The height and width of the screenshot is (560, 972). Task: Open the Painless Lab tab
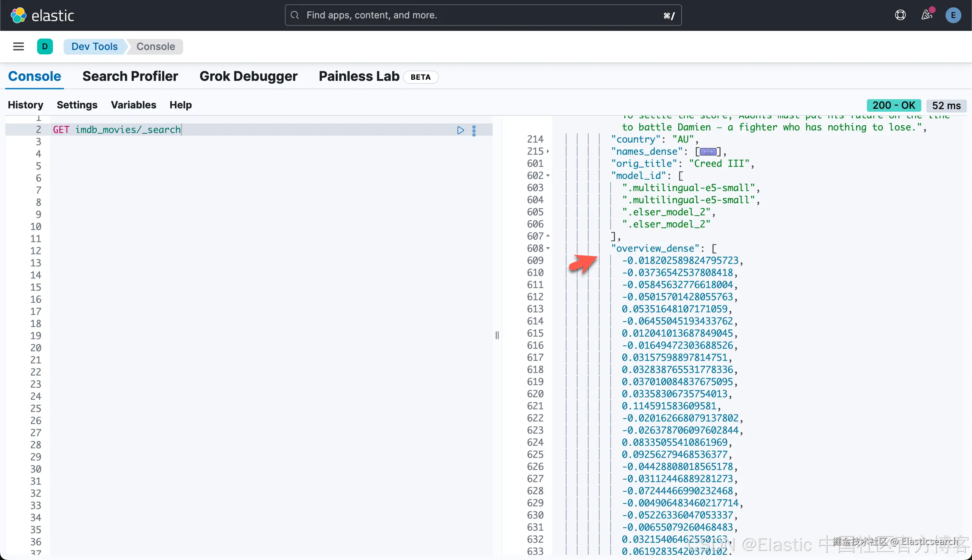pyautogui.click(x=359, y=76)
